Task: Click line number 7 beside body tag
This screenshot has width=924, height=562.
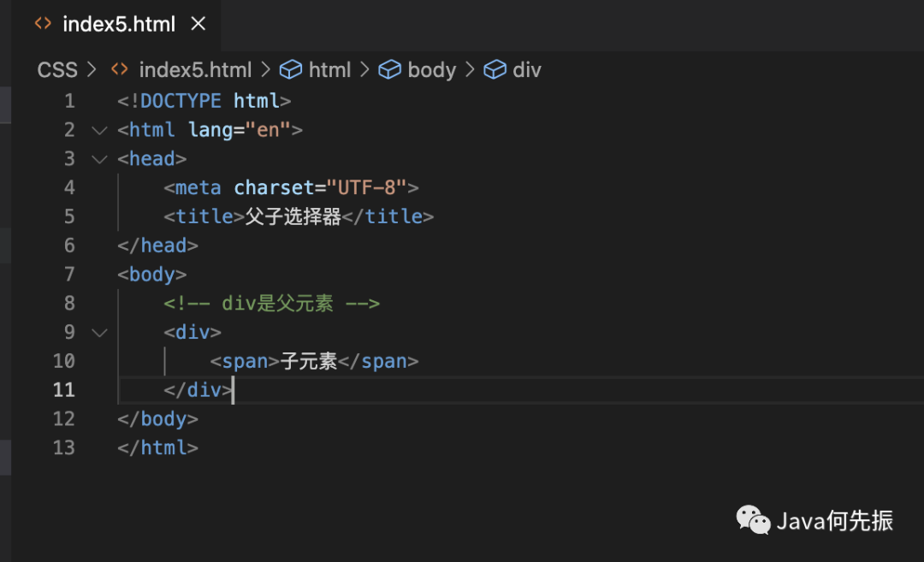Action: [x=69, y=275]
